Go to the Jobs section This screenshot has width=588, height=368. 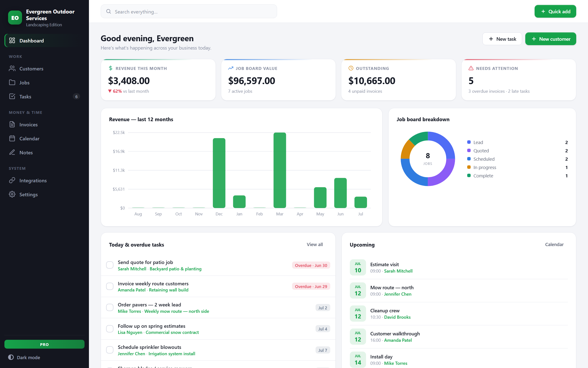point(44,82)
